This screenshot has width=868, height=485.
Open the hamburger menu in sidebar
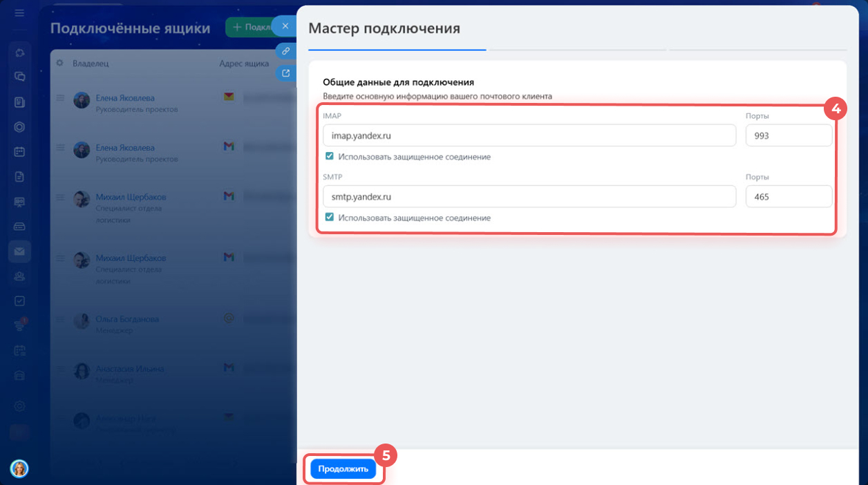[19, 13]
